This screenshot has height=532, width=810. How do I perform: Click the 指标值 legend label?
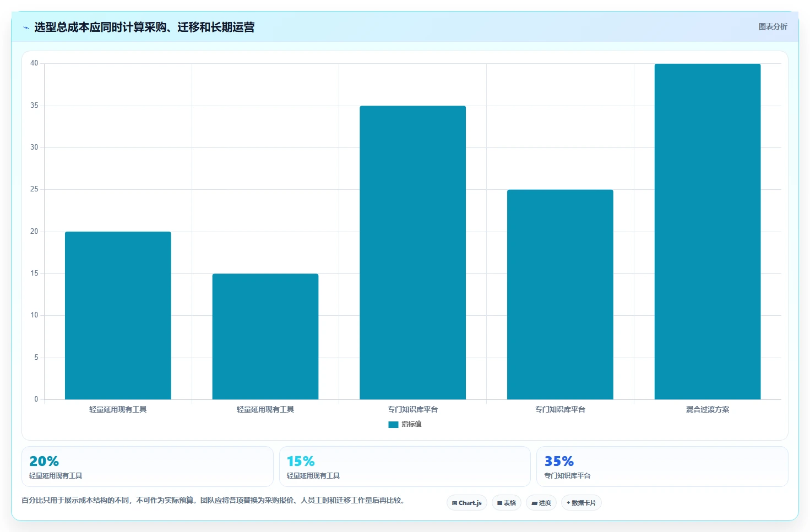tap(411, 424)
